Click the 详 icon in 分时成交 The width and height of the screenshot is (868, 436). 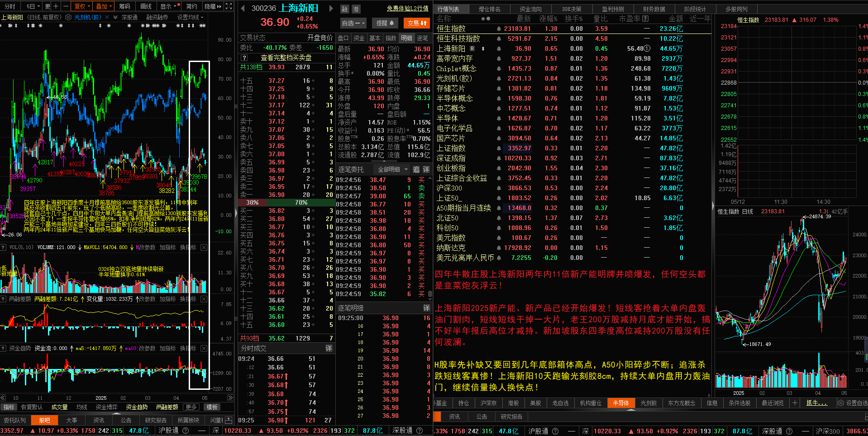(x=329, y=348)
